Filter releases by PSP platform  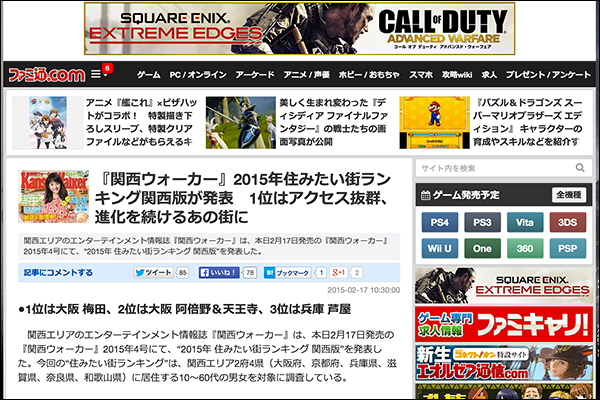[565, 248]
